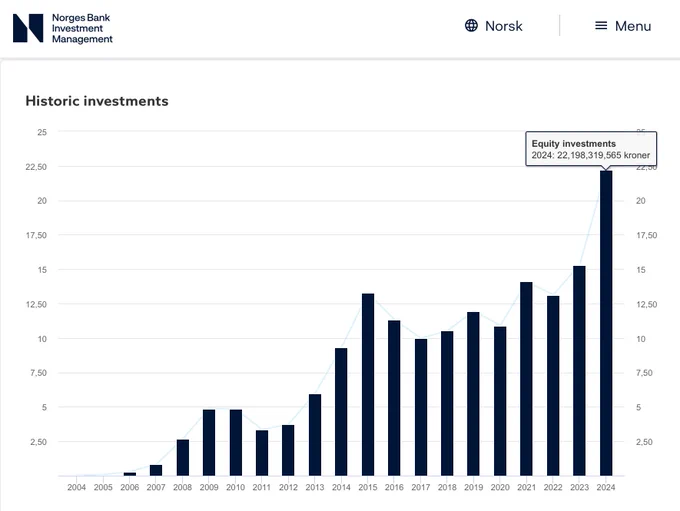Select the 2021 investment bar

coord(526,379)
